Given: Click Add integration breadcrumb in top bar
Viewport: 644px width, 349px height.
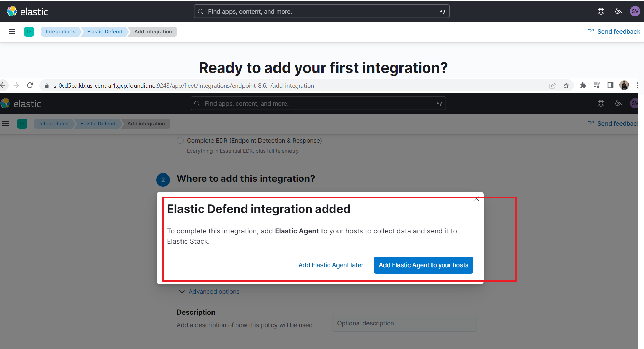Looking at the screenshot, I should coord(153,32).
